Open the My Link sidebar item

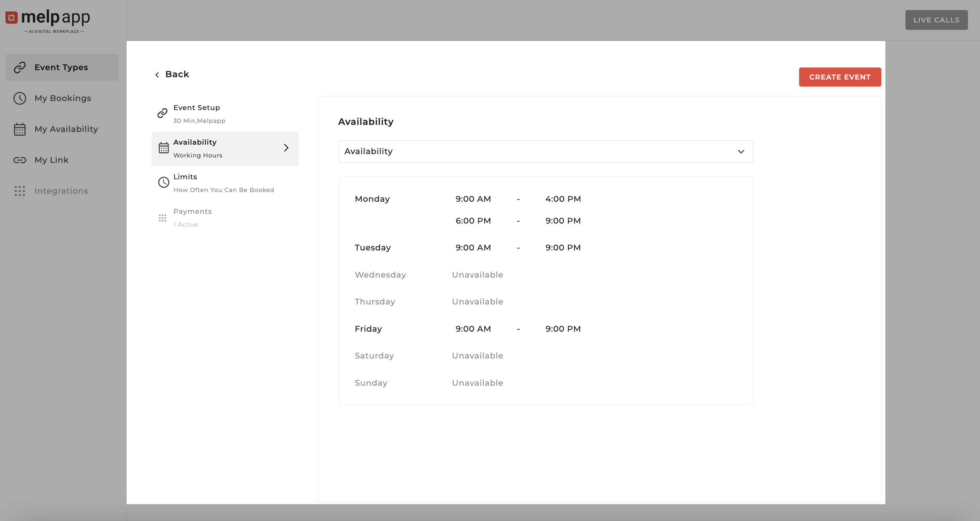pos(51,160)
